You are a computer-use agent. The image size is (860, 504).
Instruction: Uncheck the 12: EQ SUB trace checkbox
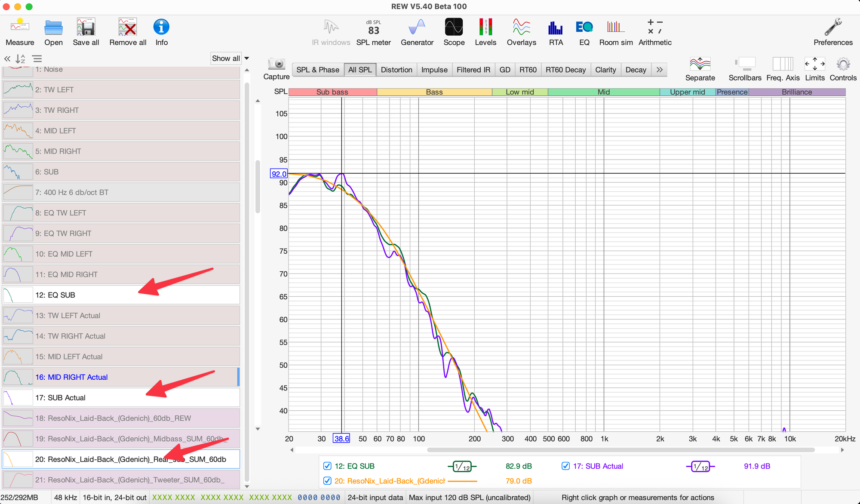point(327,466)
